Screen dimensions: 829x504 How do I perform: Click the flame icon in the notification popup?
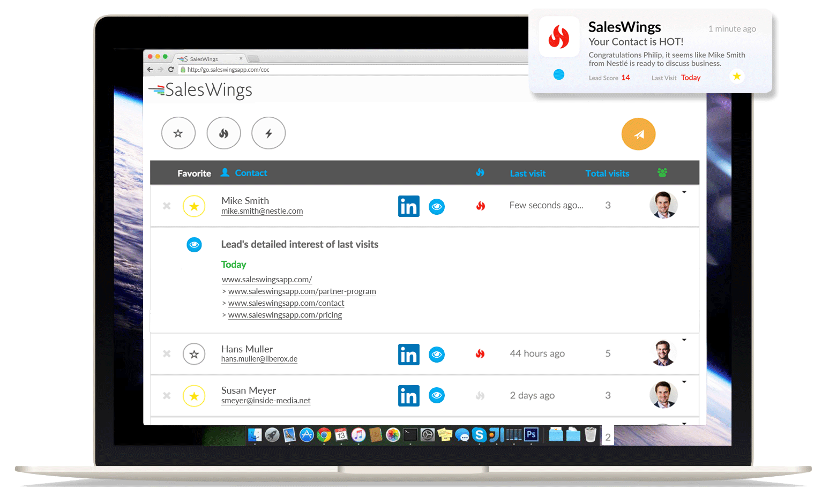559,37
